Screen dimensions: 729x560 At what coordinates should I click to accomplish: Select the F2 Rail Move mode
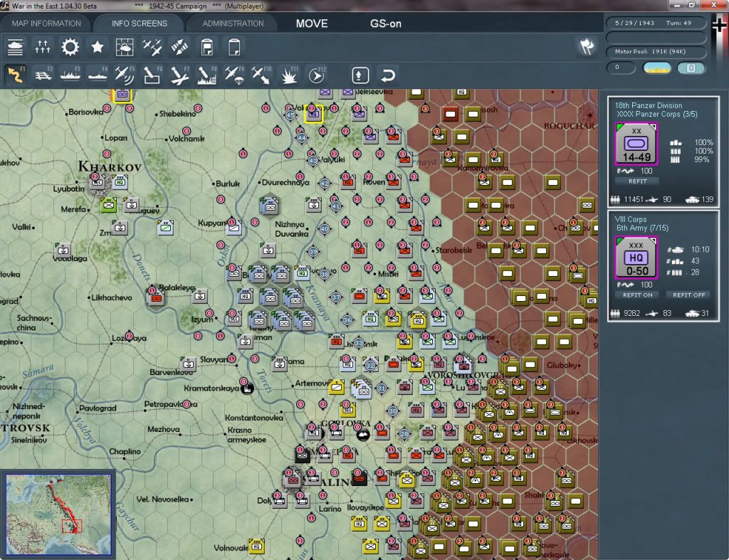click(43, 75)
